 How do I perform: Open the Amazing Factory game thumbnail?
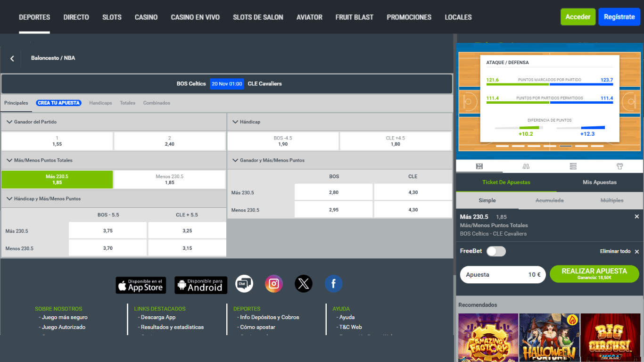tap(488, 338)
